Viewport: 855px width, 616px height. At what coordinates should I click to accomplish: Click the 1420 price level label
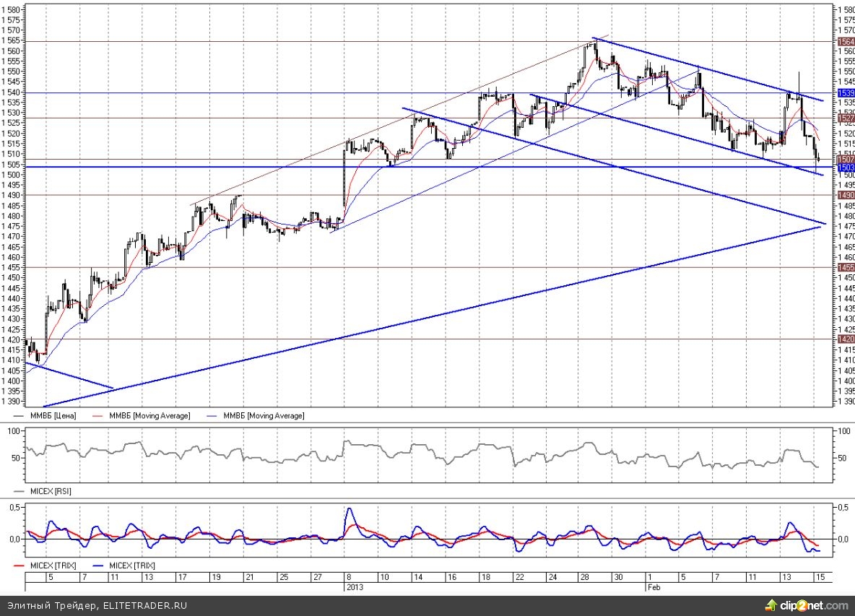pyautogui.click(x=845, y=339)
